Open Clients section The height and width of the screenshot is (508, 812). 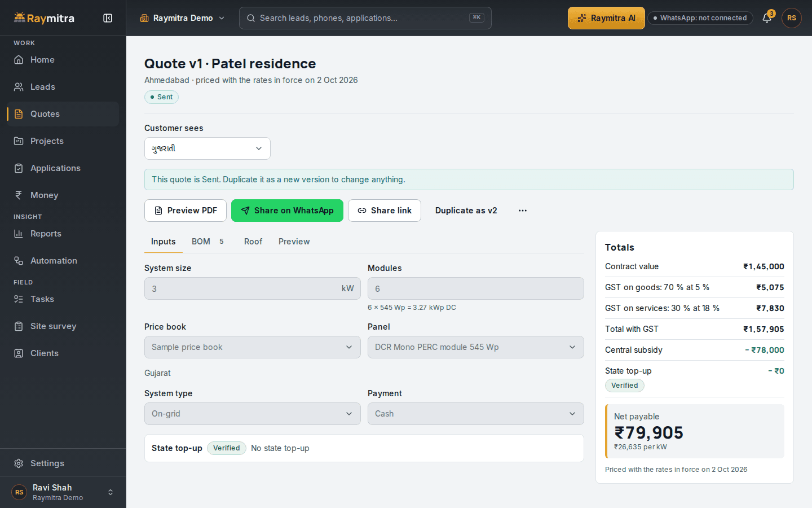tap(63, 353)
